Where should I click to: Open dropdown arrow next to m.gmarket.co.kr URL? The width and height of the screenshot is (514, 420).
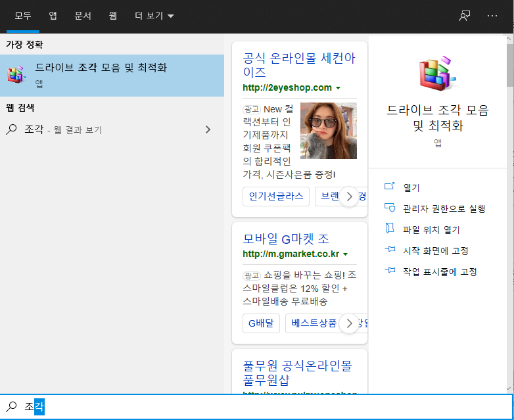(345, 254)
